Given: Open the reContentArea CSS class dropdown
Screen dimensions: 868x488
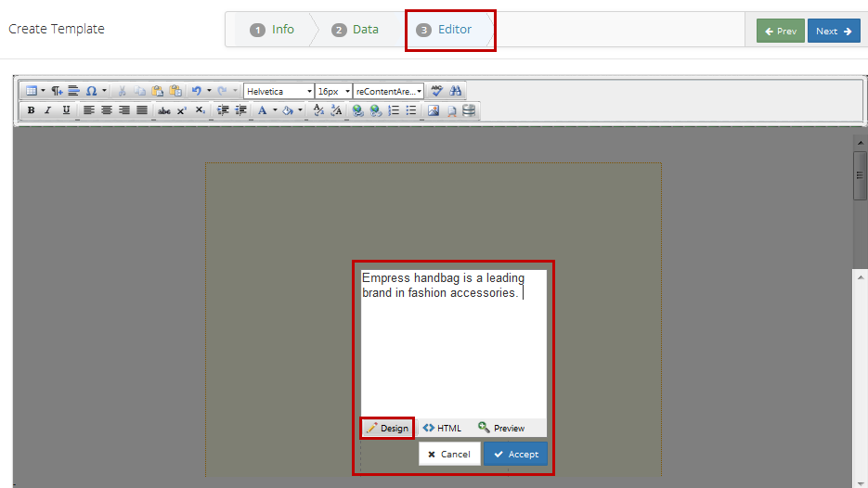Looking at the screenshot, I should pyautogui.click(x=389, y=91).
